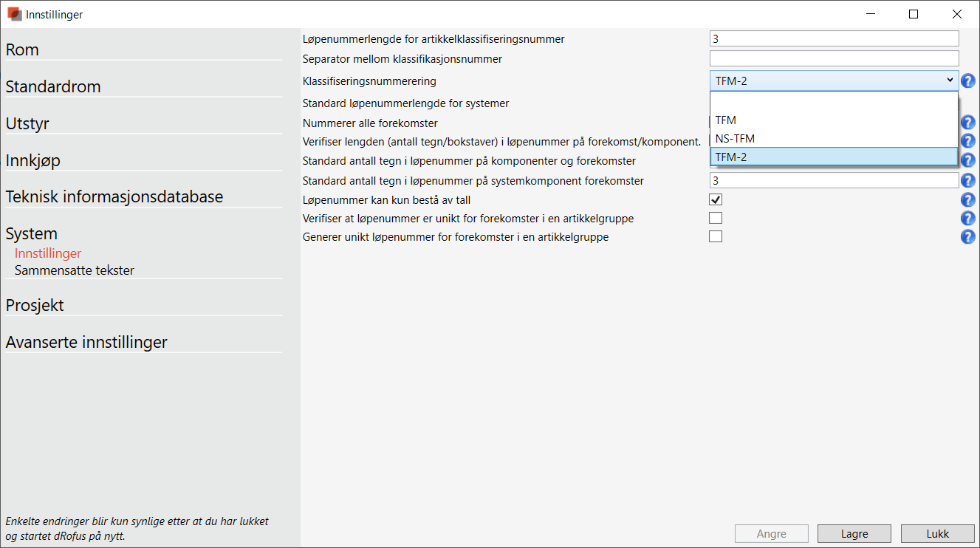Click help icon for Verifiser at løpenummer er unikt
The image size is (980, 548).
[967, 219]
